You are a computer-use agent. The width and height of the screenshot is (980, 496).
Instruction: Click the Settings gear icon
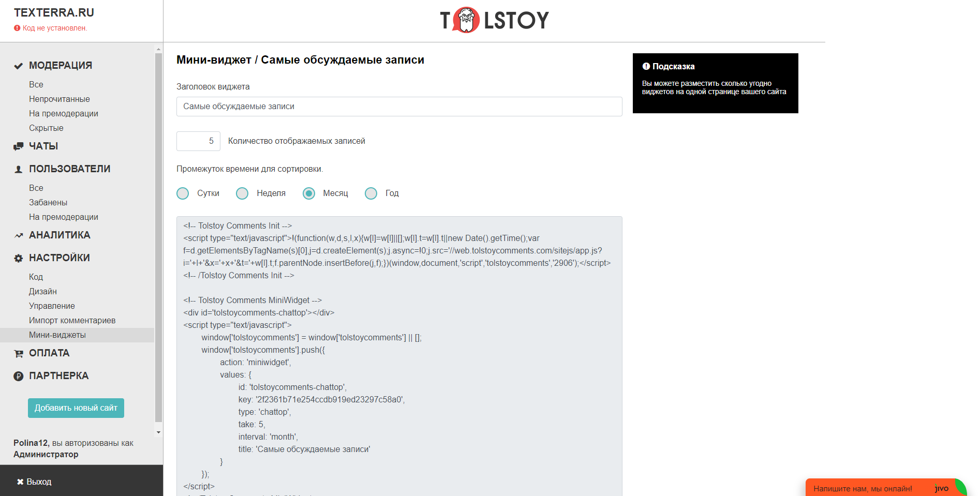[x=18, y=258]
